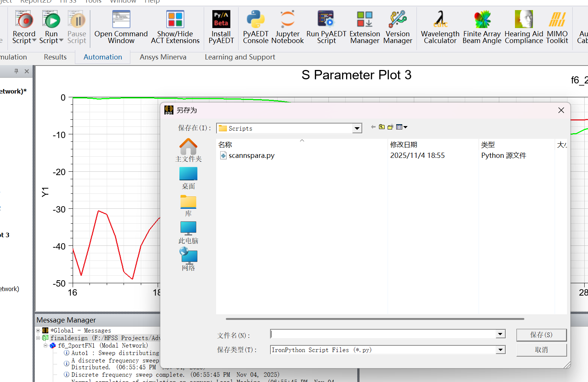Expand the Scripts folder location dropdown
588x382 pixels.
(357, 129)
